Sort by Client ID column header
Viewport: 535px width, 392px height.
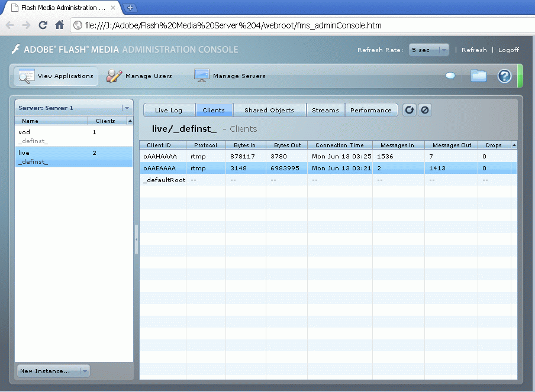pyautogui.click(x=163, y=145)
